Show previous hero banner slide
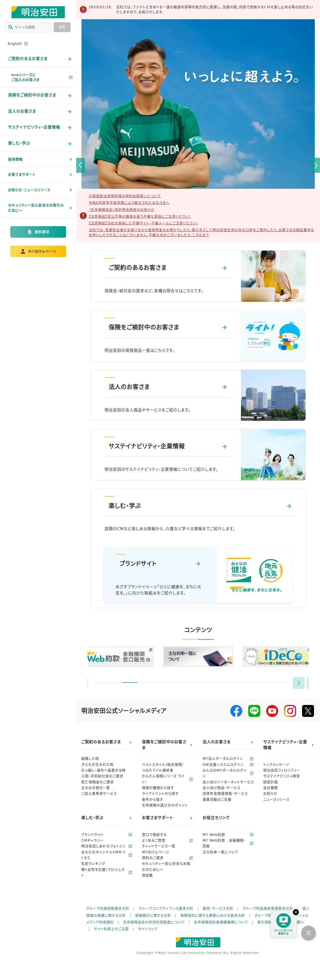Image resolution: width=320 pixels, height=980 pixels. pyautogui.click(x=80, y=166)
